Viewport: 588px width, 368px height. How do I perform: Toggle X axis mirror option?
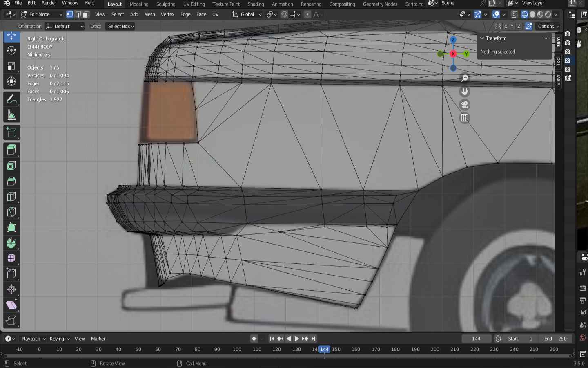click(x=506, y=26)
